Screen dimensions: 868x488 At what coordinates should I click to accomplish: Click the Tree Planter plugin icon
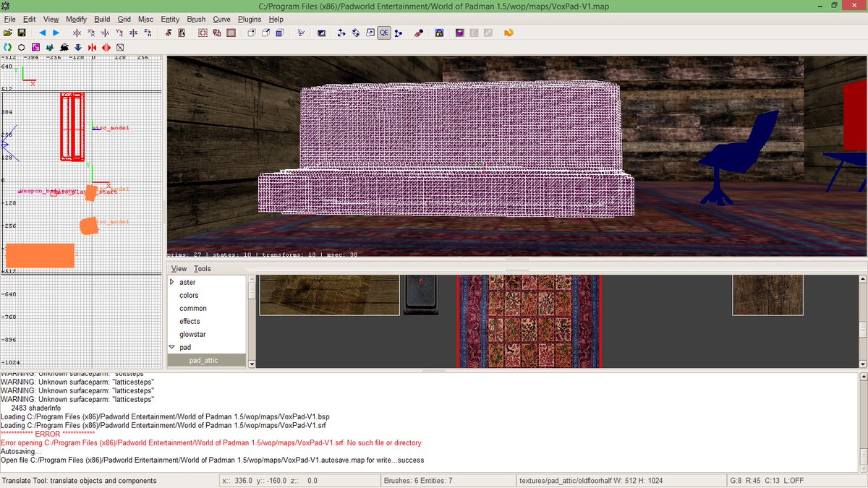[49, 46]
